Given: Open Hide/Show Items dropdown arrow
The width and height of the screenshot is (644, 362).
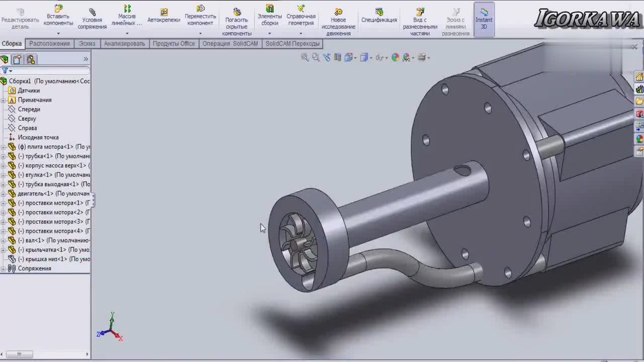Looking at the screenshot, I should click(x=386, y=58).
